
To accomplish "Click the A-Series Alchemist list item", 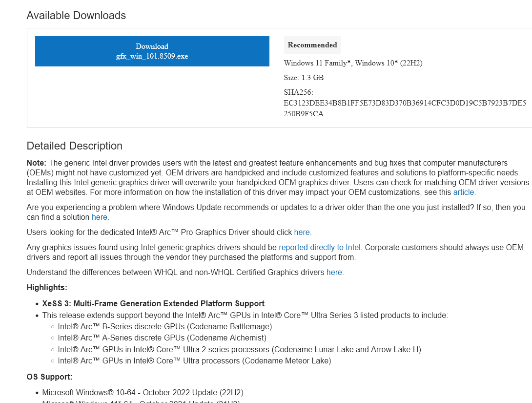I will click(162, 338).
